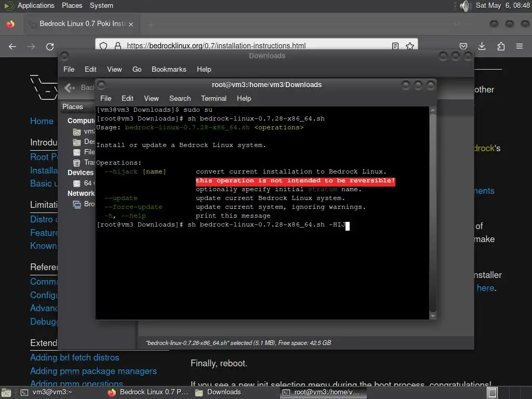Open Pocket save icon in Firefox toolbar
This screenshot has width=532, height=399.
463,46
